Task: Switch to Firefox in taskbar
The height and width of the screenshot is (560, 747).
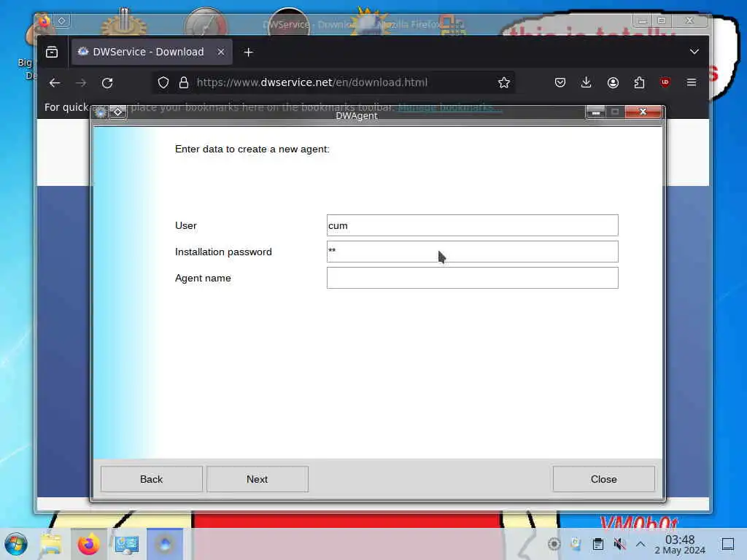Action: tap(88, 544)
